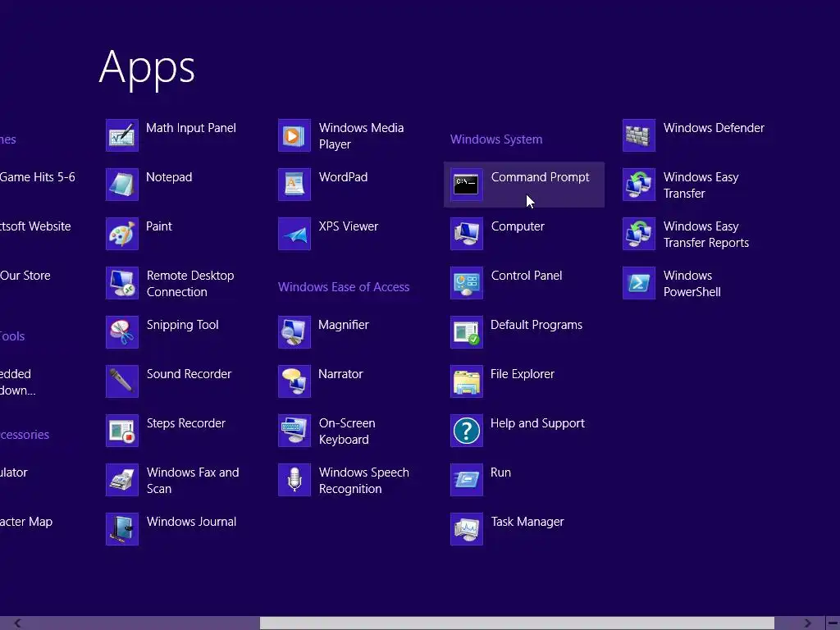
Task: Open the Run dialog icon
Action: click(467, 481)
